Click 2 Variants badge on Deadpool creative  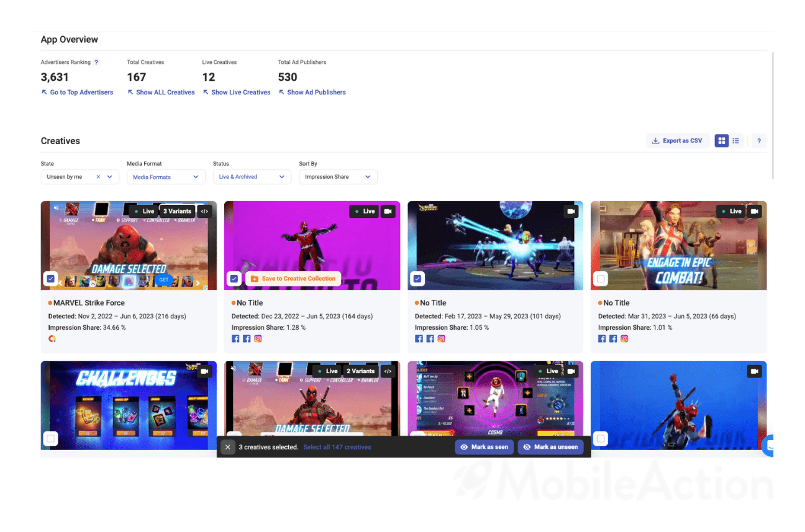point(361,371)
